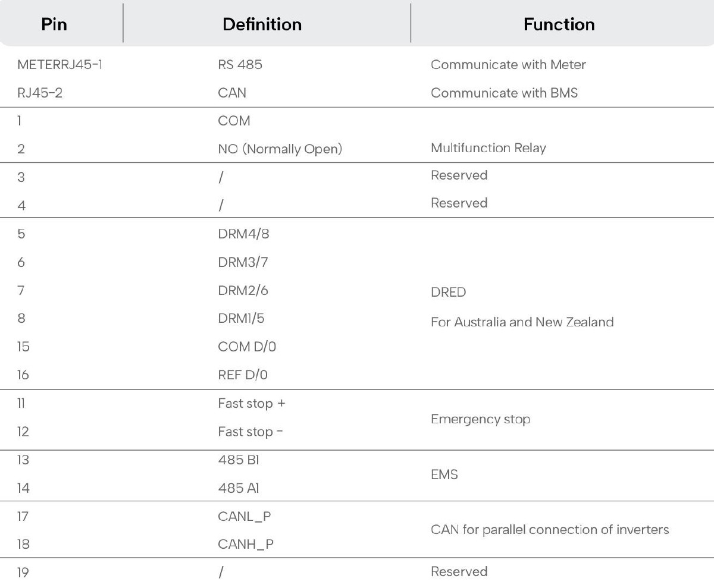Click the "For Australia and New Zealand" text
Viewport: 714px width, 588px height.
tap(522, 322)
